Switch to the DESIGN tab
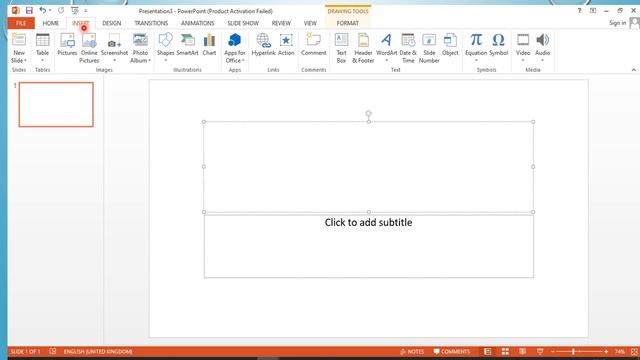This screenshot has width=640, height=360. [111, 23]
